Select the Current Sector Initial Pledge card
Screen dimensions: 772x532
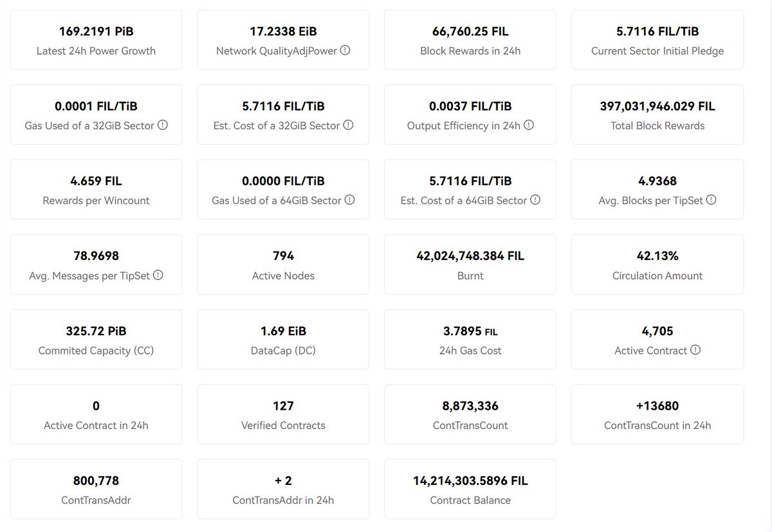657,39
